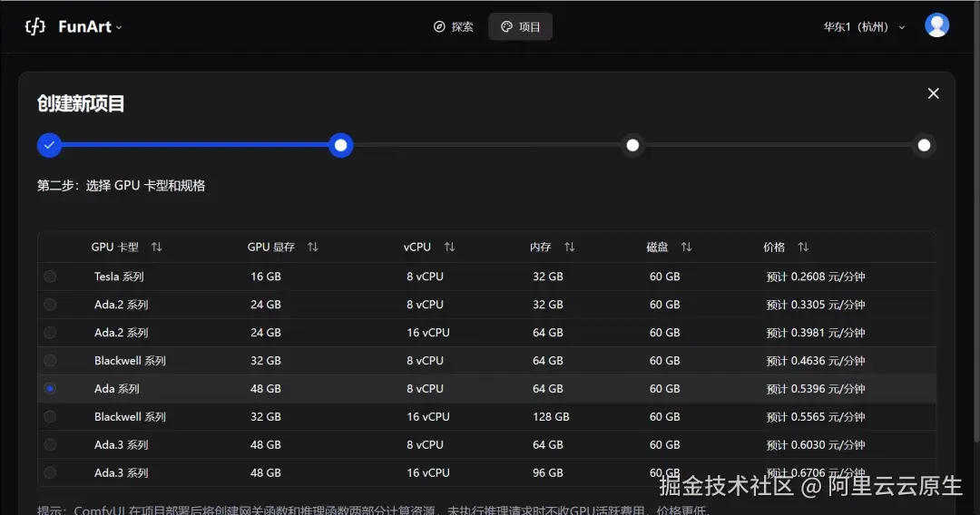This screenshot has width=980, height=515.
Task: Select Blackwell 系列 64 GB memory radio button
Action: point(50,360)
